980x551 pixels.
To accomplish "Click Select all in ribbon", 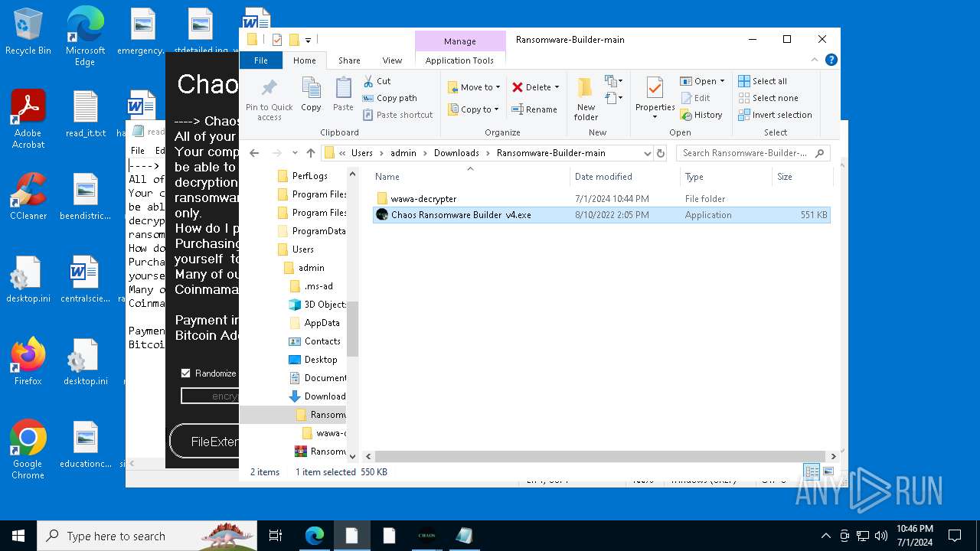I will click(x=762, y=81).
